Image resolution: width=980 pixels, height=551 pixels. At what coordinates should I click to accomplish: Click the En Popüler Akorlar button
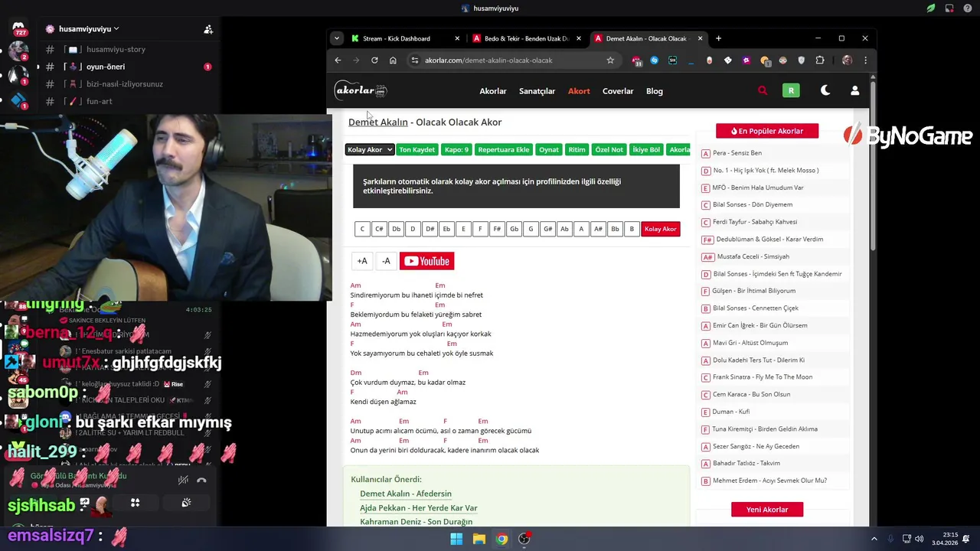[767, 131]
